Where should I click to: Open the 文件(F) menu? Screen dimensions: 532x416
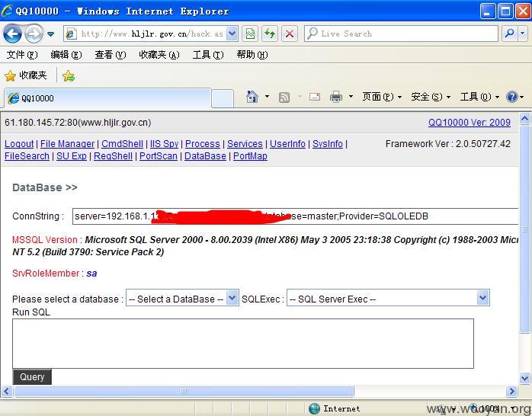pyautogui.click(x=22, y=55)
